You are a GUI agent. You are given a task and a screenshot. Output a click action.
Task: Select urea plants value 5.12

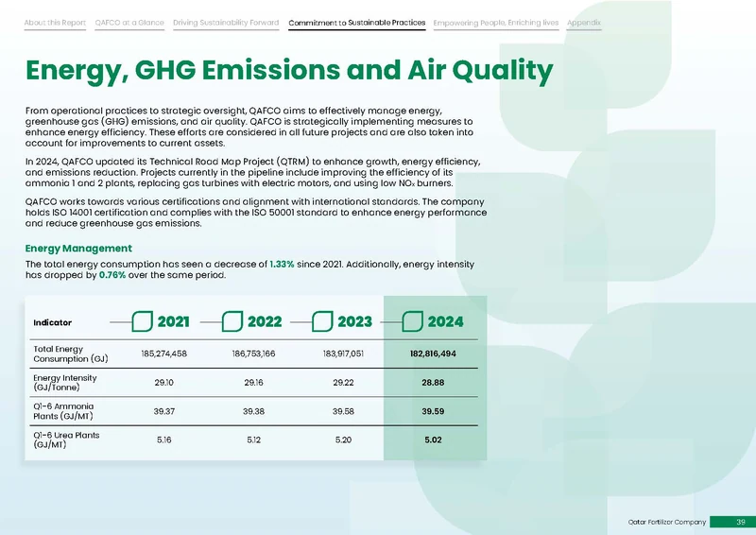pyautogui.click(x=253, y=440)
